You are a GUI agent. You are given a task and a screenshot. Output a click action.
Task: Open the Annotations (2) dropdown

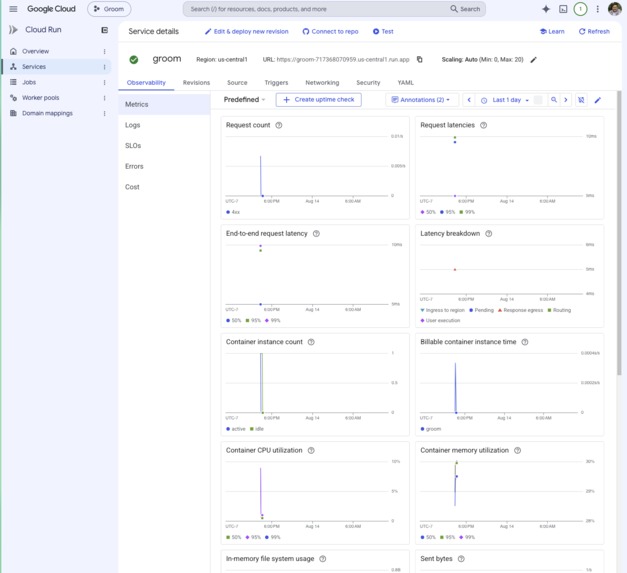420,100
